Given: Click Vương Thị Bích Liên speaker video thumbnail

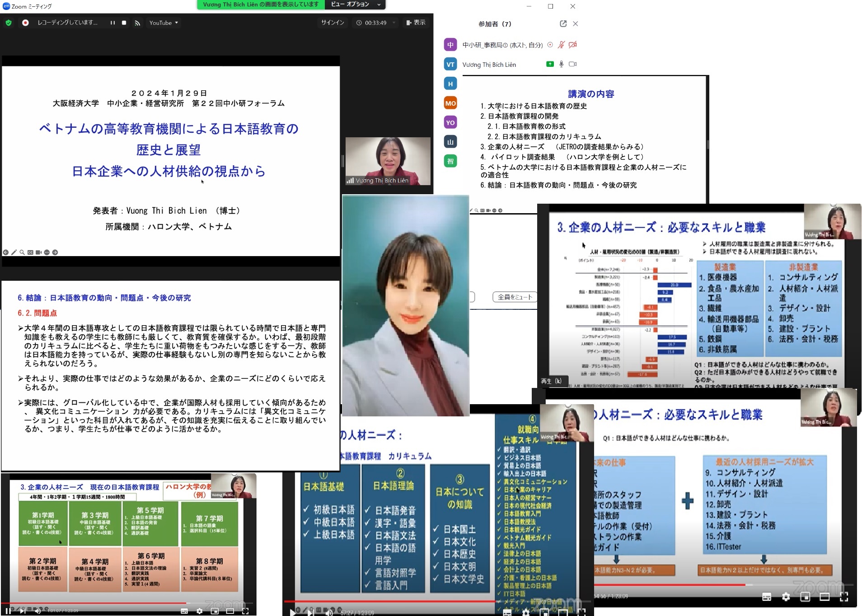Looking at the screenshot, I should [x=388, y=161].
